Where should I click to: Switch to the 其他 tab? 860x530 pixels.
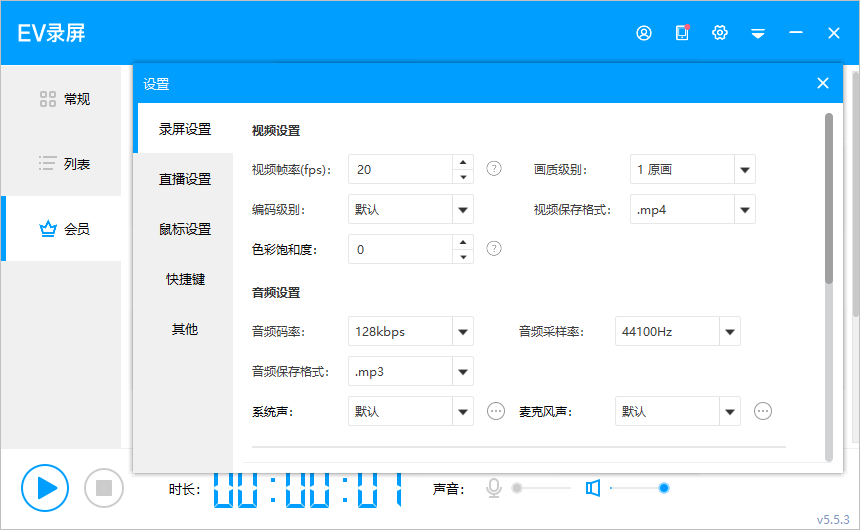185,329
